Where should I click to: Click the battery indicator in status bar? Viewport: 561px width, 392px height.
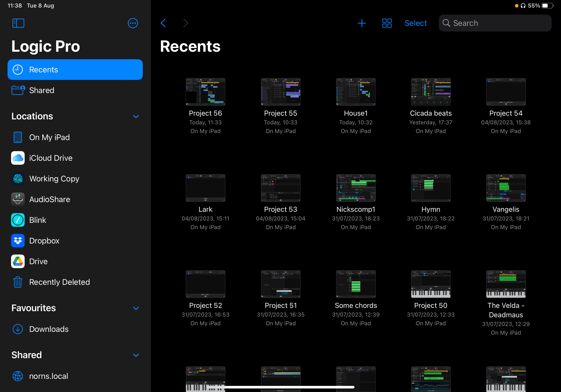pyautogui.click(x=547, y=6)
